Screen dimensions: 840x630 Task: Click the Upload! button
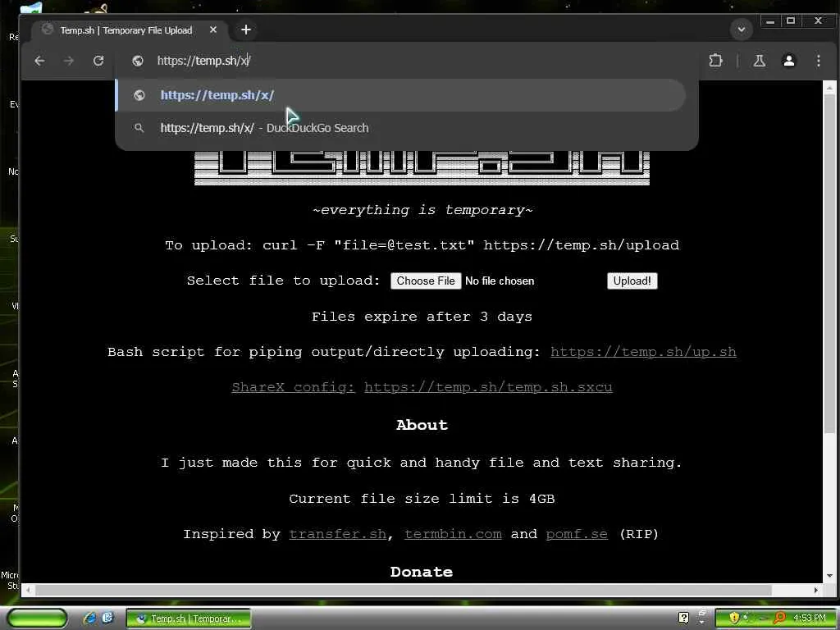(632, 281)
